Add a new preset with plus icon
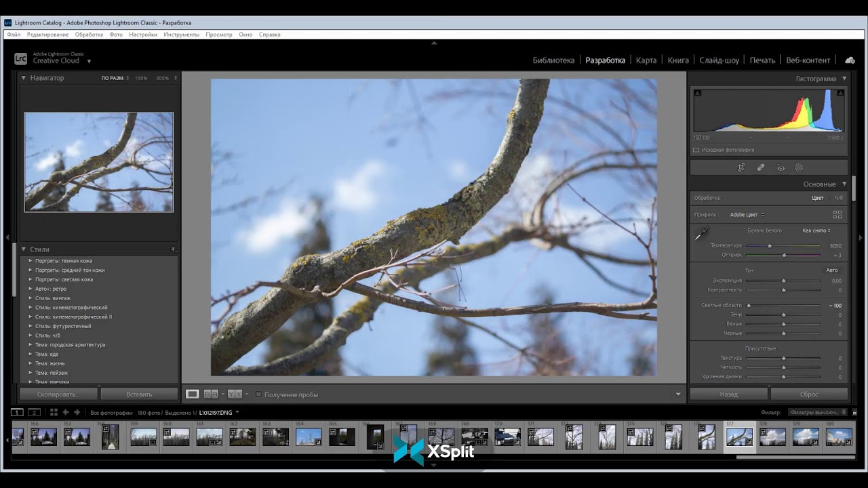Viewport: 868px width, 488px height. (x=173, y=249)
